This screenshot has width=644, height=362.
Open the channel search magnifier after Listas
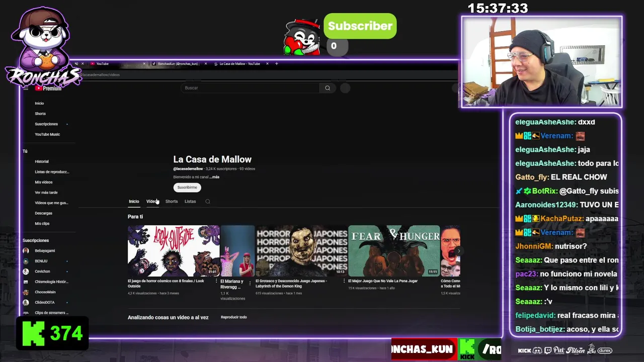(208, 202)
